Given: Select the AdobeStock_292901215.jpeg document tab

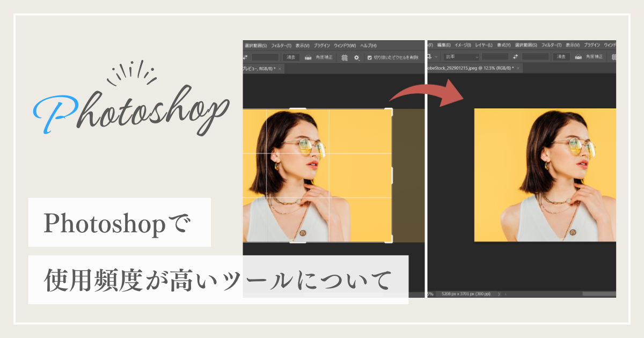Looking at the screenshot, I should [x=474, y=68].
